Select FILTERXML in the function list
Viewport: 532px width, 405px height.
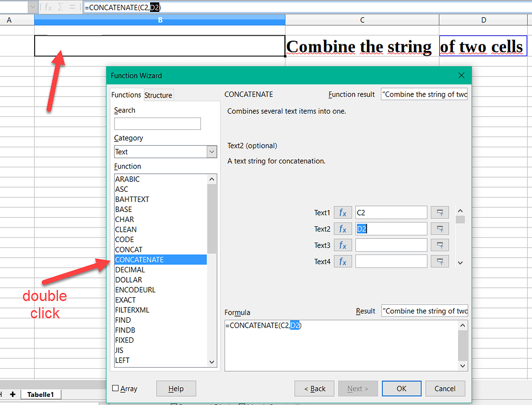(132, 310)
